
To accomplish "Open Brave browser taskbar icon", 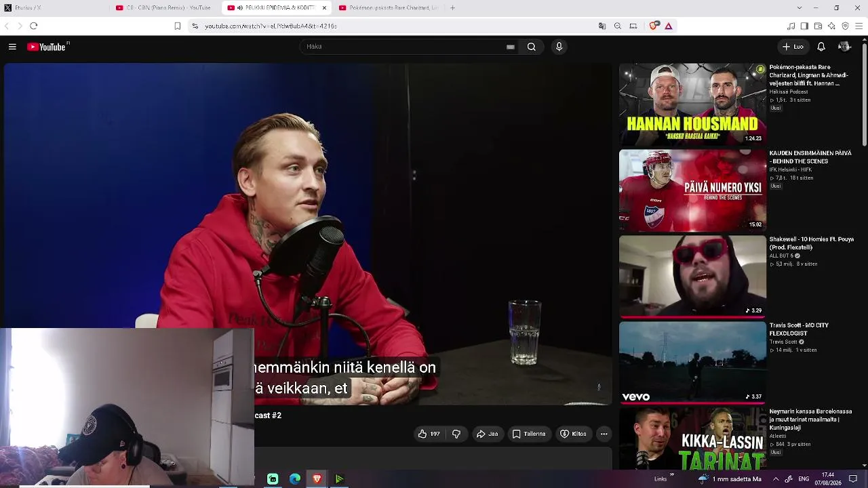I will [x=317, y=479].
